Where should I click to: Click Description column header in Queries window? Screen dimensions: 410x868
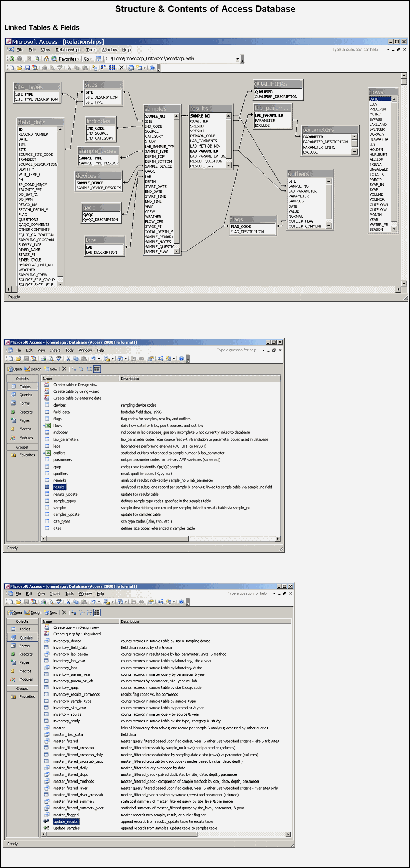tap(205, 621)
